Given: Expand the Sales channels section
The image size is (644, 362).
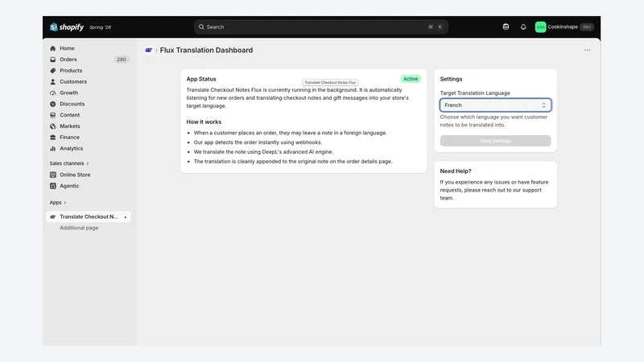Looking at the screenshot, I should [69, 163].
